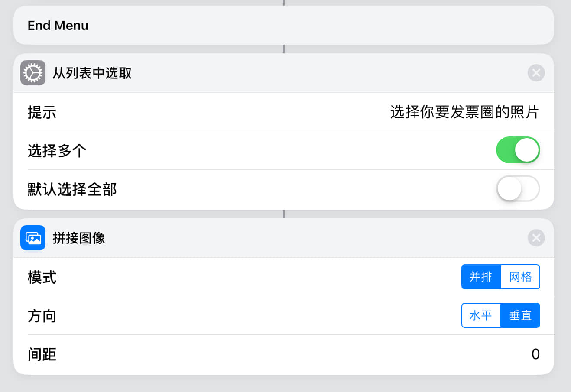
Task: Edit the prompt text 选择你要发票圈的照片
Action: click(464, 112)
